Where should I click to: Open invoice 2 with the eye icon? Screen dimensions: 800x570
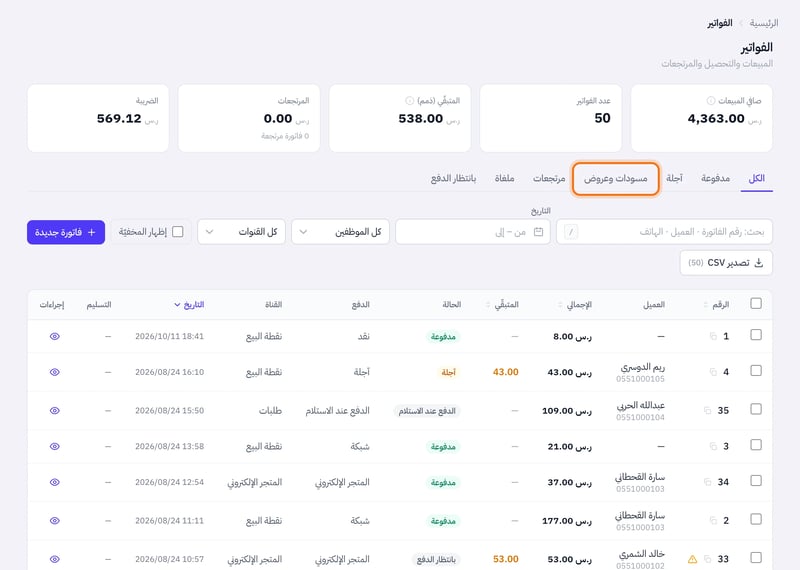click(x=55, y=521)
